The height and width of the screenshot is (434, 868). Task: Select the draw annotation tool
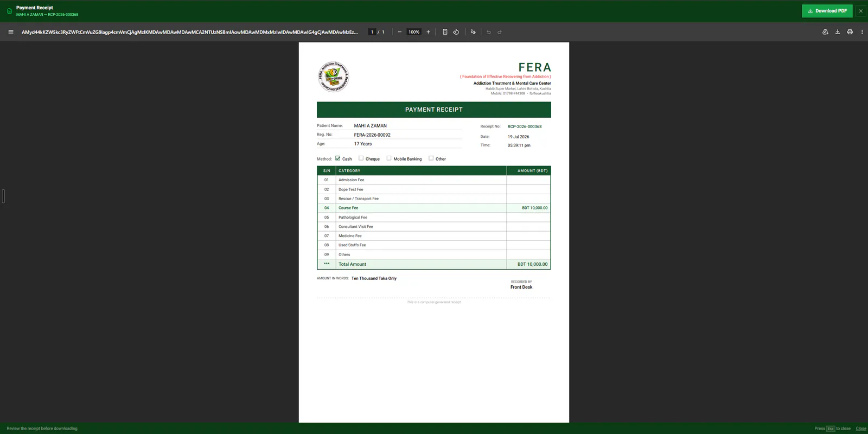point(473,32)
